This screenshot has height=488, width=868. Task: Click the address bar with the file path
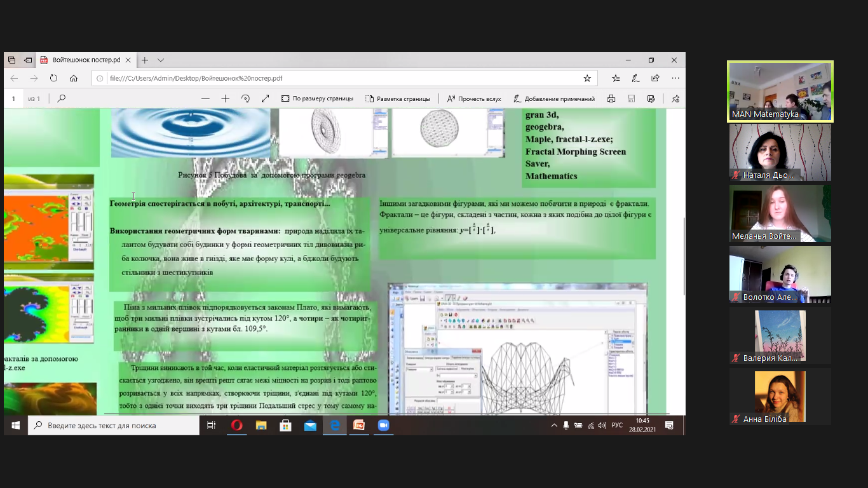pos(345,78)
